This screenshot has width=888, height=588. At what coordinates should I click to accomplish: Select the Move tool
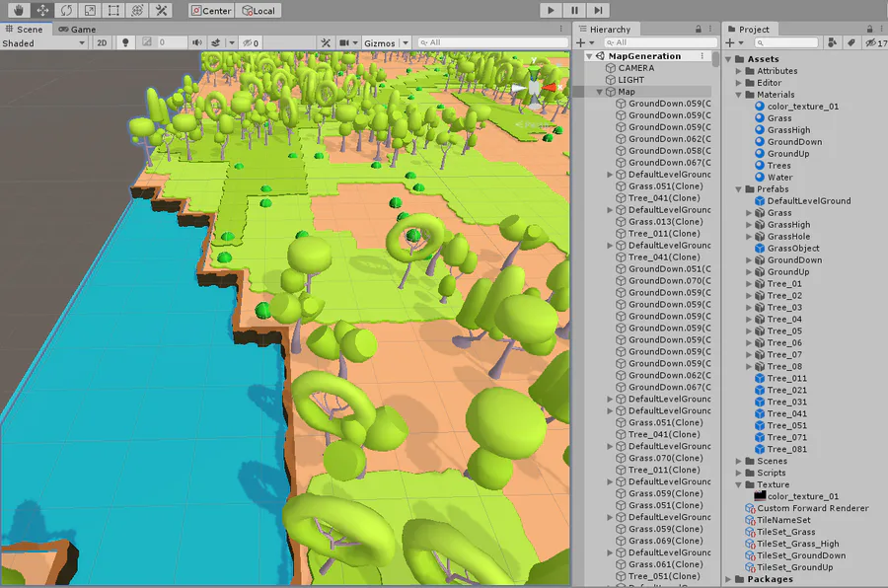[42, 10]
